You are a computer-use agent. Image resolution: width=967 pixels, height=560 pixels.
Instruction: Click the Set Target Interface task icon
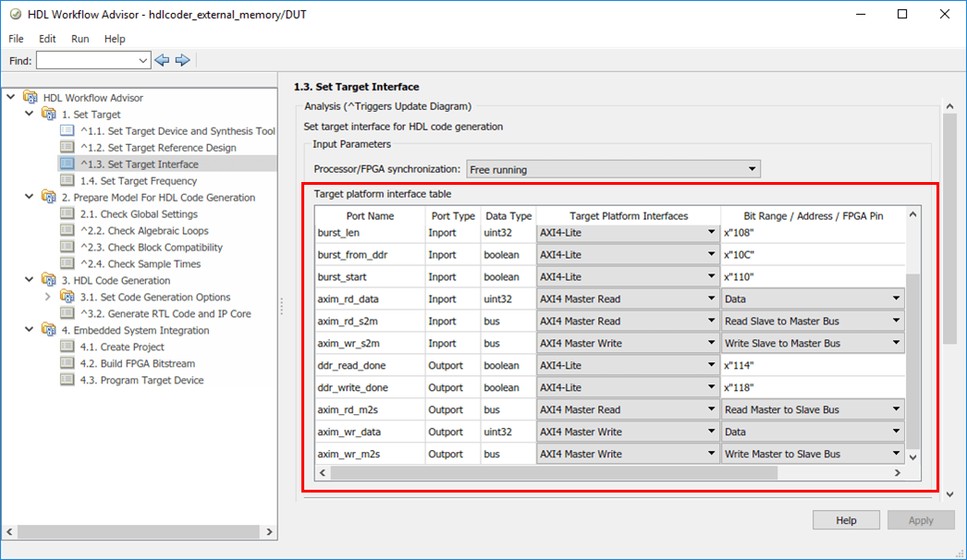pyautogui.click(x=67, y=164)
